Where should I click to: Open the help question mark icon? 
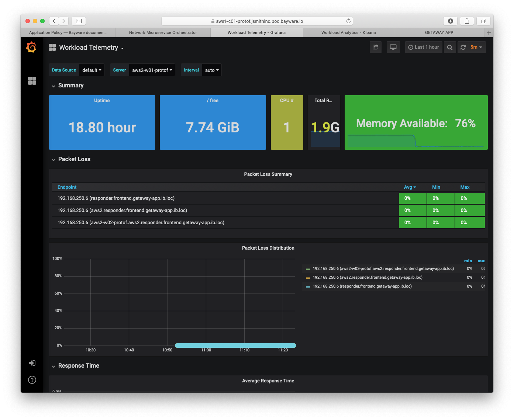(x=32, y=380)
